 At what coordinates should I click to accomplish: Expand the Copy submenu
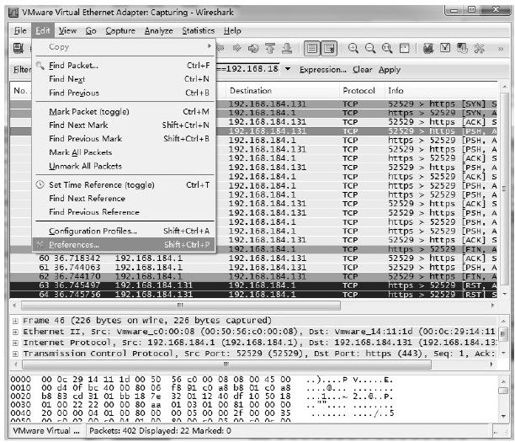coord(124,47)
